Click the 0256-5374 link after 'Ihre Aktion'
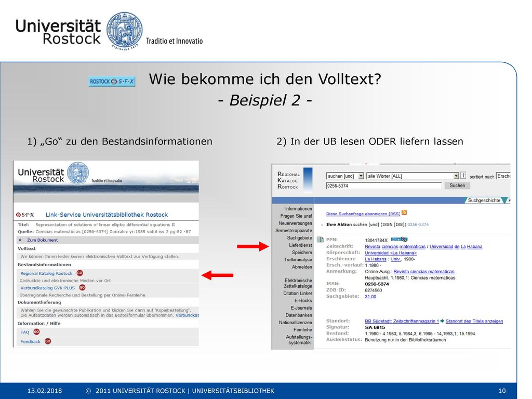 pos(418,224)
